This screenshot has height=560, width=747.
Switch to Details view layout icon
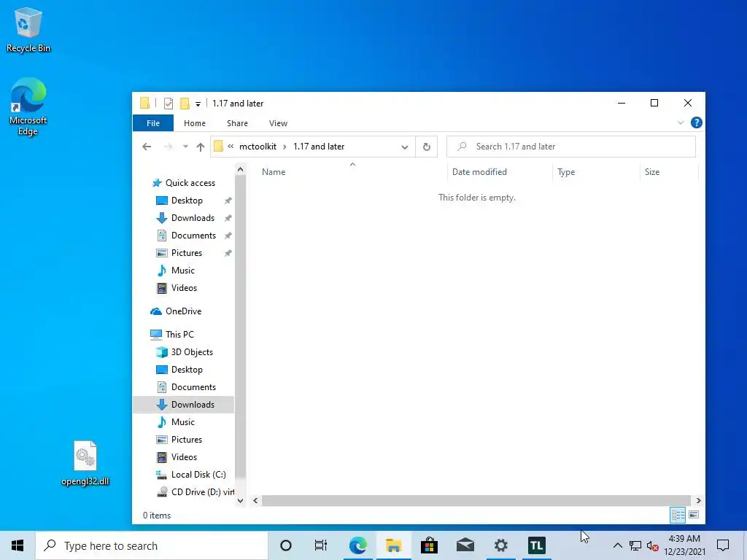coord(678,515)
